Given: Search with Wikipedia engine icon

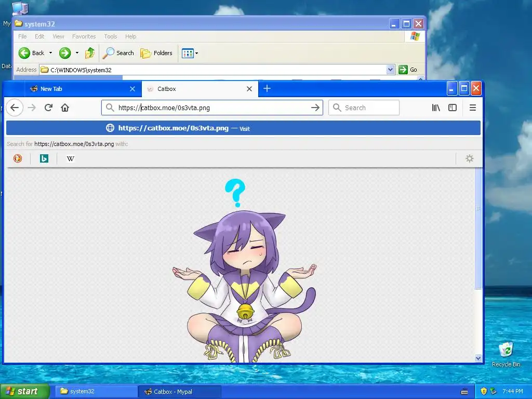Looking at the screenshot, I should click(71, 158).
